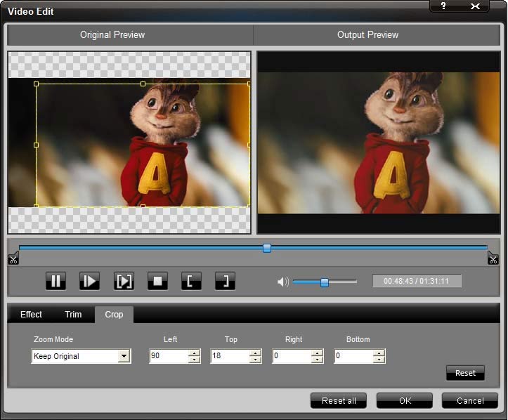Confirm edits with the OK button
The image size is (508, 420).
click(x=405, y=400)
